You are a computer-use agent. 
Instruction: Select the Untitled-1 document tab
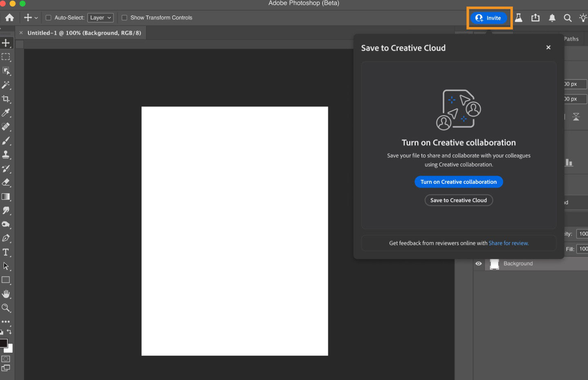[82, 33]
